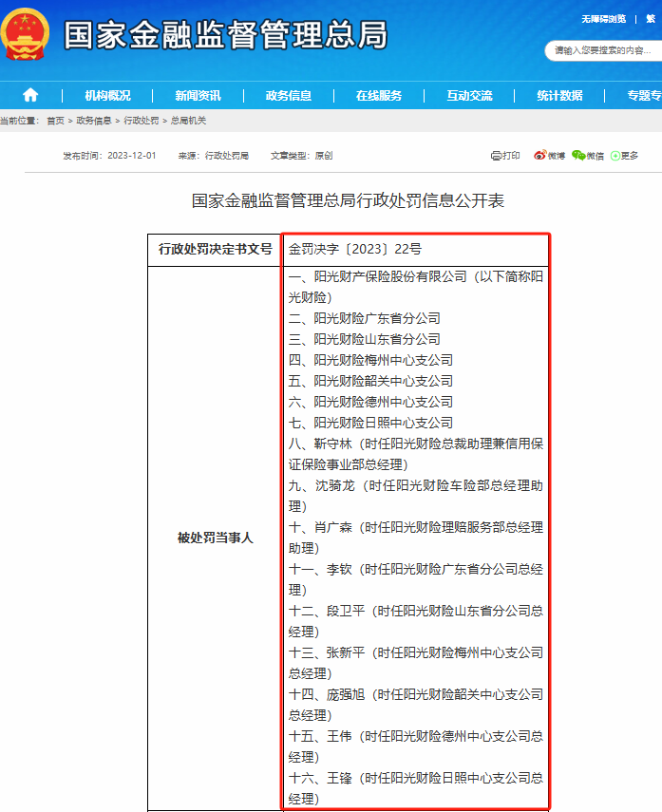This screenshot has width=662, height=812.
Task: Click source text 行政处罚局
Action: coord(227,156)
